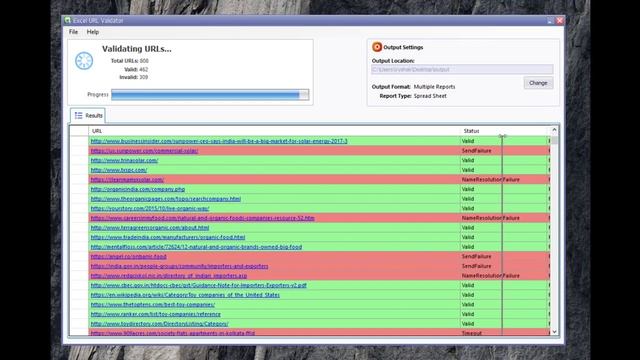Click Timeout status of 99acres row

tap(471, 333)
